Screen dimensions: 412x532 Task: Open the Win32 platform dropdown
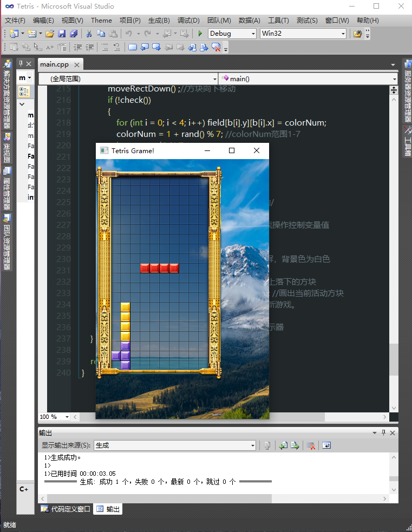[x=343, y=34]
